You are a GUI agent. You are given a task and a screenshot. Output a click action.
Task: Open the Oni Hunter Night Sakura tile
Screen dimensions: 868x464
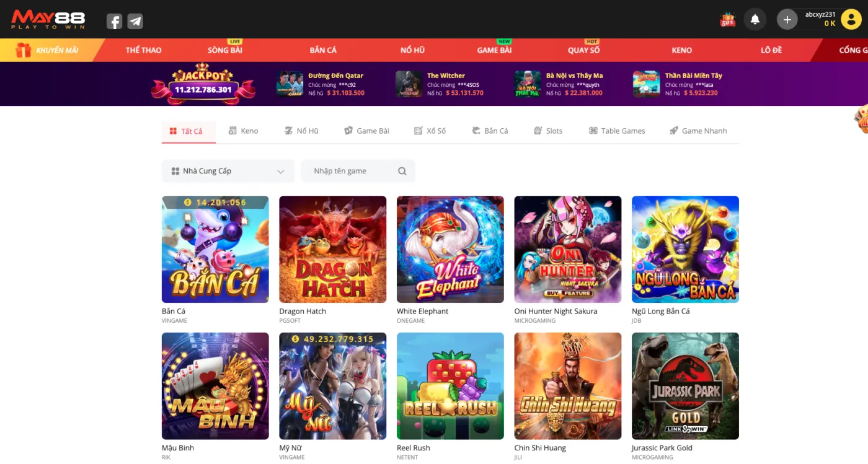568,250
